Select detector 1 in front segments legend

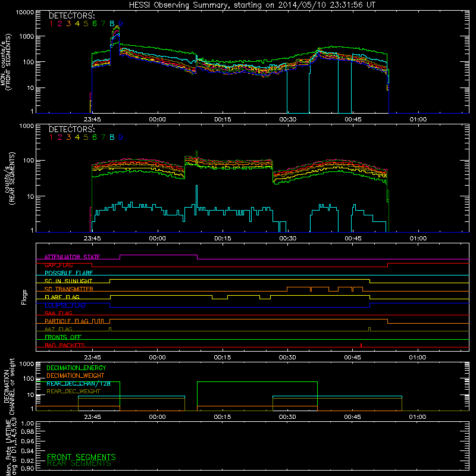point(51,24)
